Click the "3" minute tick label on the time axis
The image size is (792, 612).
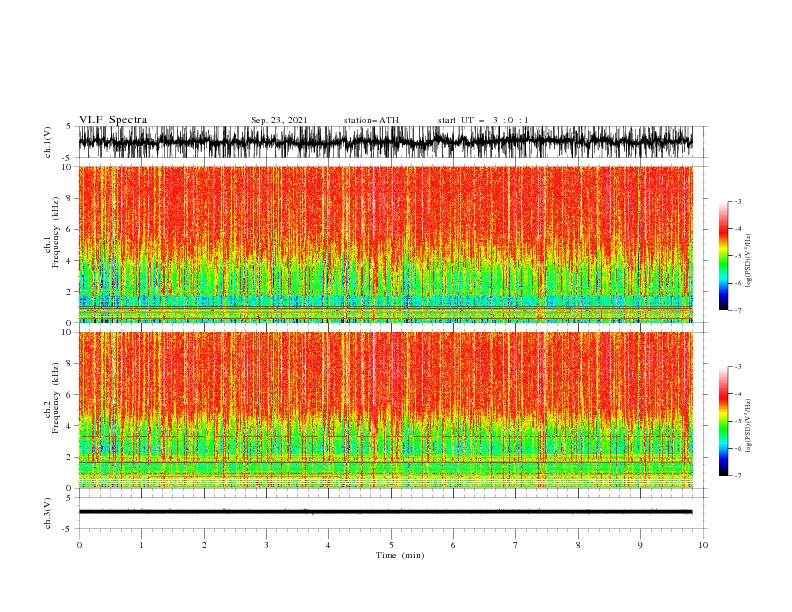coord(266,545)
